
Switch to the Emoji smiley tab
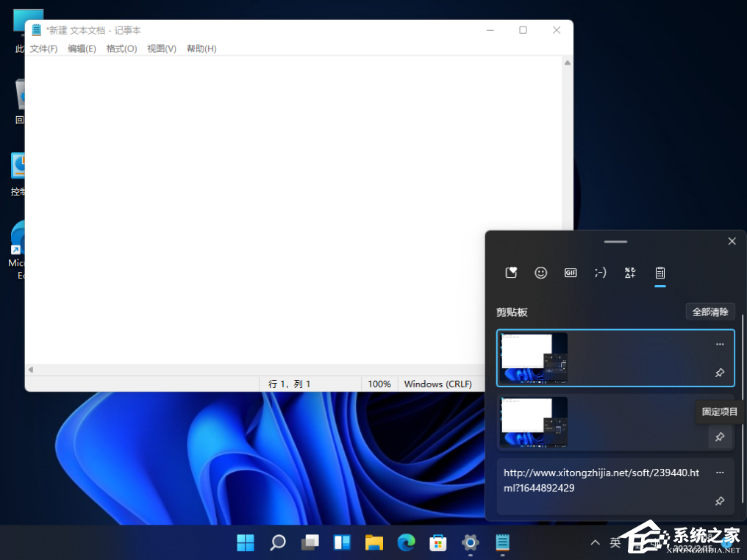pos(540,273)
